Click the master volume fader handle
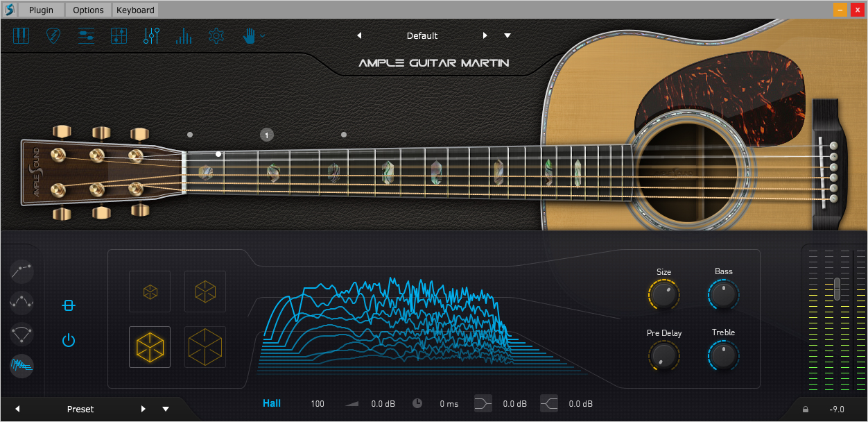Image resolution: width=868 pixels, height=422 pixels. (x=837, y=288)
